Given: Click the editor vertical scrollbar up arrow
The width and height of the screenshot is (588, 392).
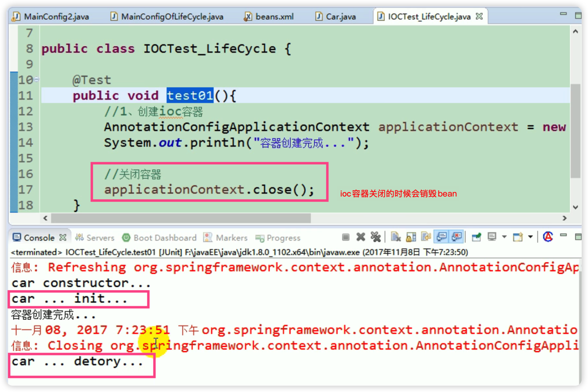Looking at the screenshot, I should click(575, 32).
